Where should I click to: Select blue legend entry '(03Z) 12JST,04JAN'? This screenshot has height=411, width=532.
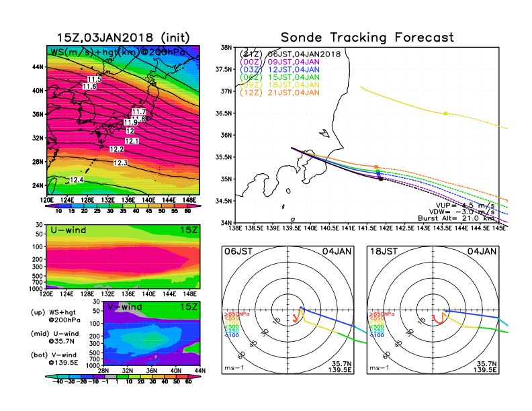(x=279, y=70)
